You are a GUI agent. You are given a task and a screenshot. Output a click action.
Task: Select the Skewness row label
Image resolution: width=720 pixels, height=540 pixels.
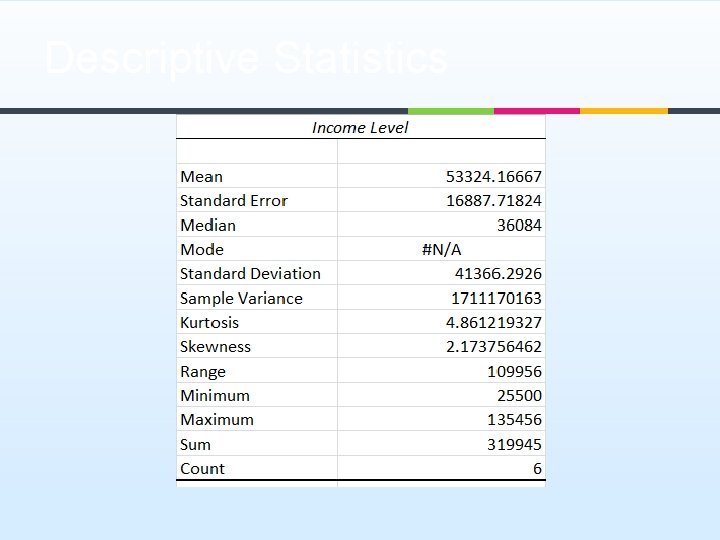(215, 347)
